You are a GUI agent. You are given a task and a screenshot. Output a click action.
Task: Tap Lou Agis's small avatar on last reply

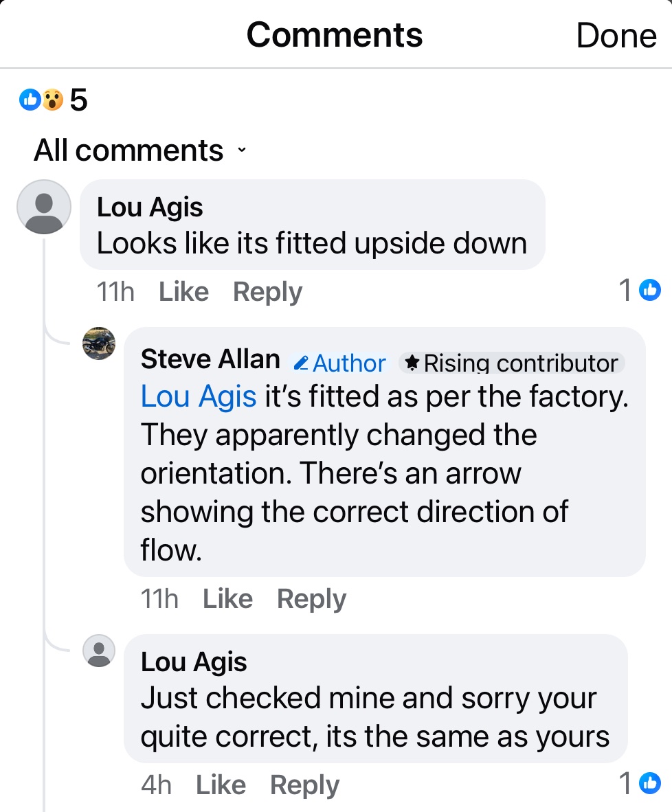point(99,651)
